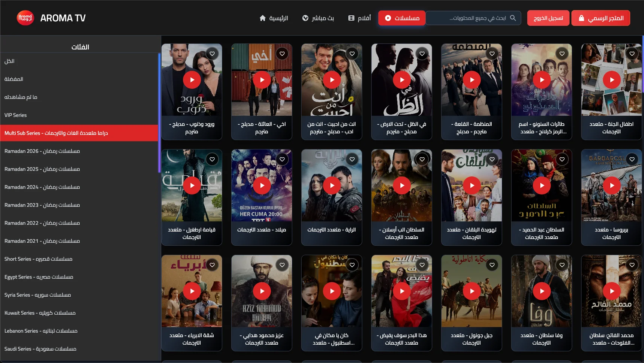Screen dimensions: 644x363
Task: Play the series قيامة ارطغرل
Action: point(192,185)
